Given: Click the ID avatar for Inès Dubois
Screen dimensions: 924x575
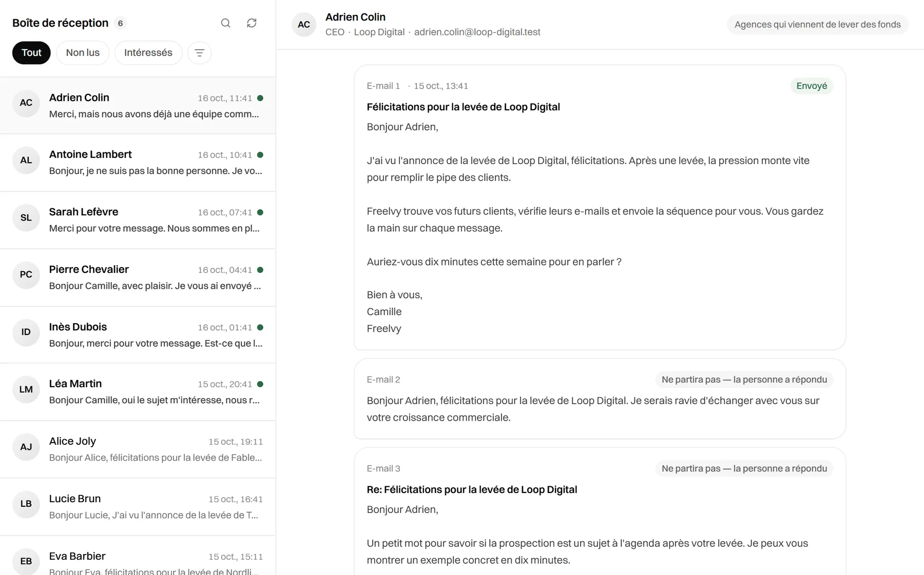Looking at the screenshot, I should pos(26,332).
